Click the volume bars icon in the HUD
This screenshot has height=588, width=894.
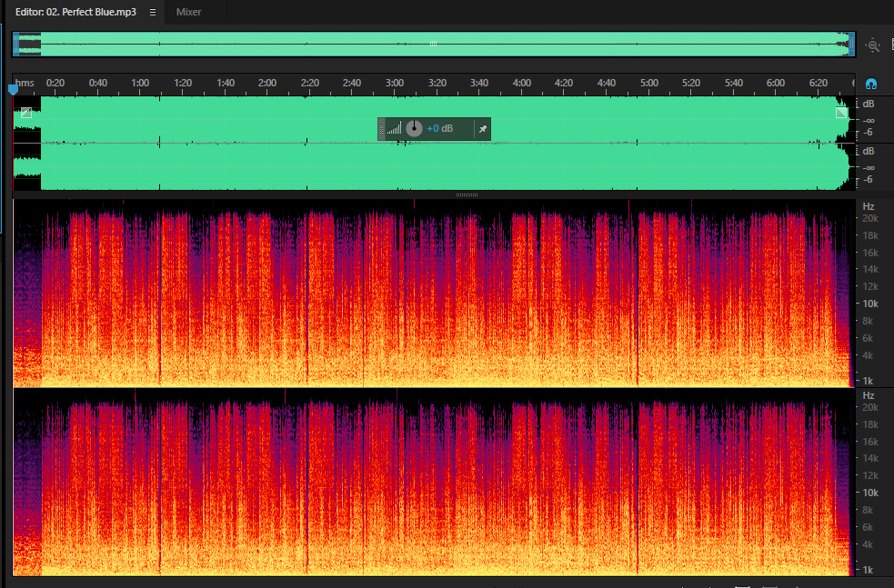coord(394,129)
